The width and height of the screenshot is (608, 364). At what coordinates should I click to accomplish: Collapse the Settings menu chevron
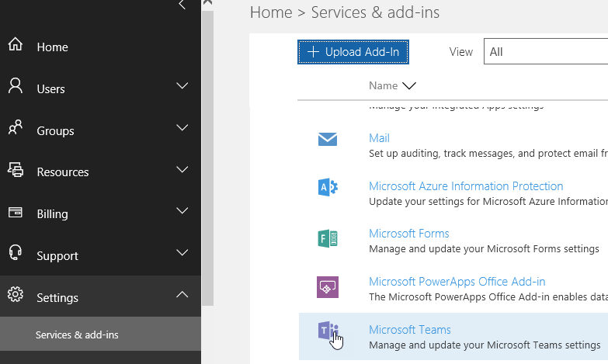pyautogui.click(x=182, y=295)
